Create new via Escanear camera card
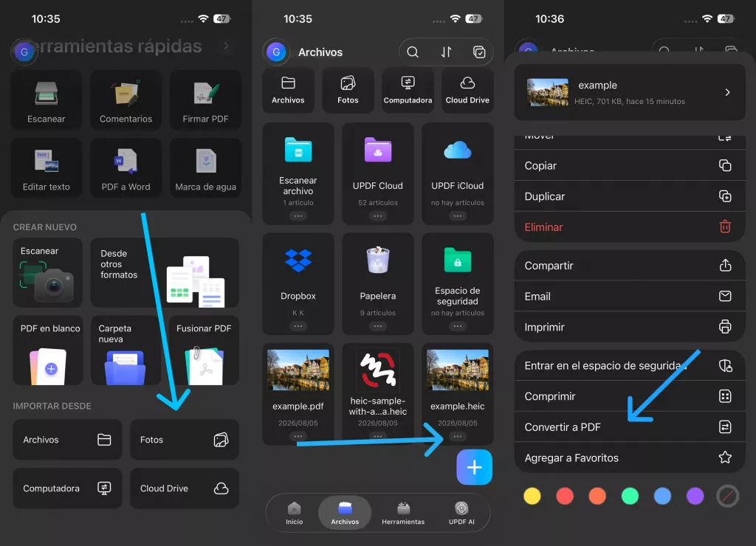Image resolution: width=756 pixels, height=546 pixels. tap(47, 273)
